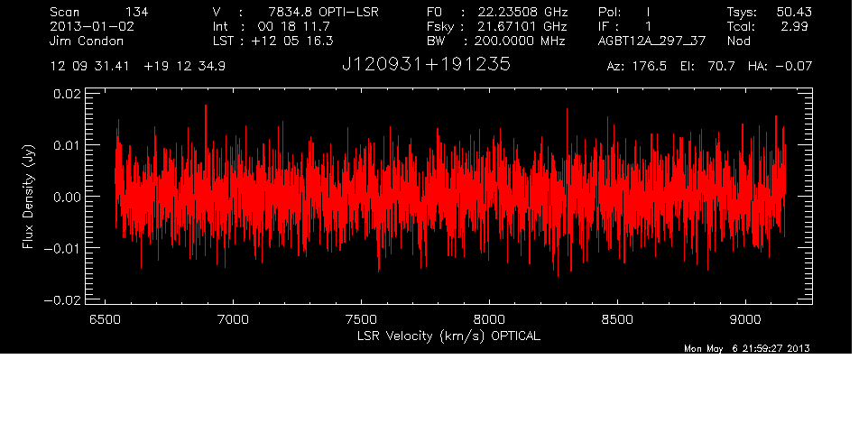Viewport: 868px width, 442px height.
Task: Click hour angle HA: -0.07
Action: coord(780,67)
